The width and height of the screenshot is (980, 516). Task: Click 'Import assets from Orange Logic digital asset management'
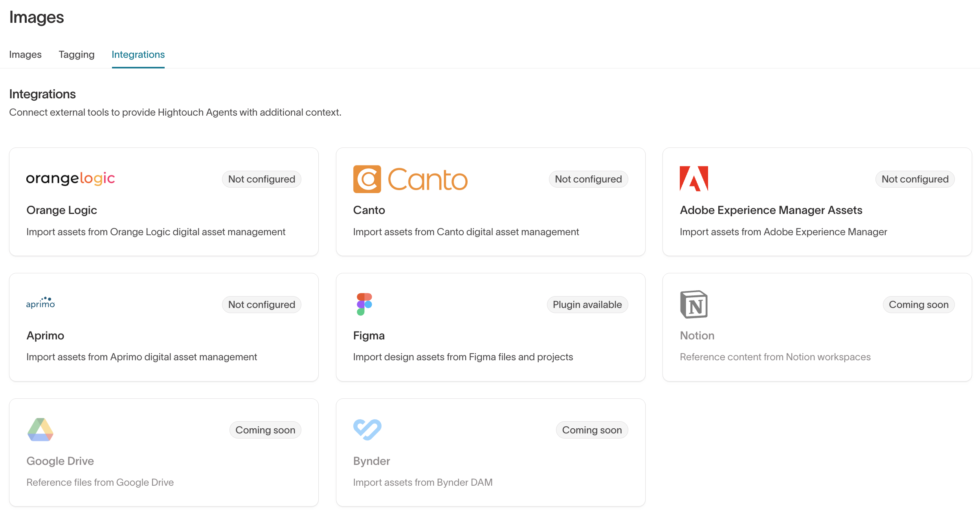click(156, 232)
